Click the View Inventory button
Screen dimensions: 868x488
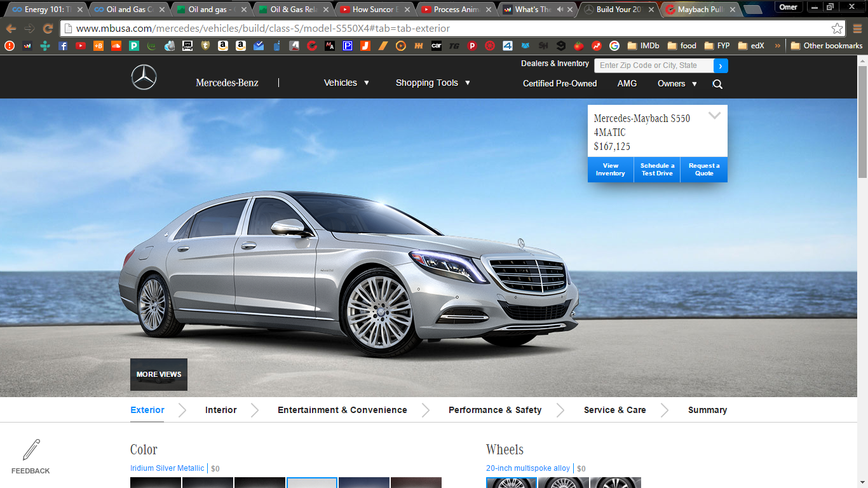[x=611, y=170]
